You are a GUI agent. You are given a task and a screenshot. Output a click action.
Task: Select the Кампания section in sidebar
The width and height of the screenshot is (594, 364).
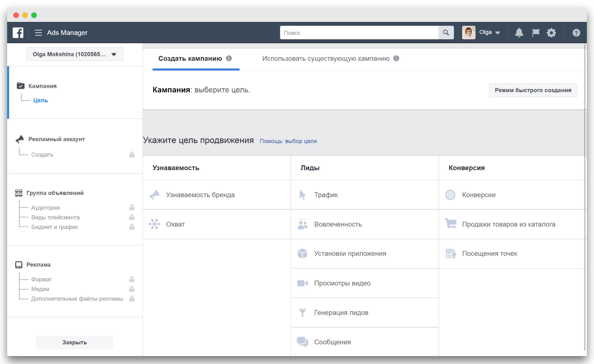(42, 86)
